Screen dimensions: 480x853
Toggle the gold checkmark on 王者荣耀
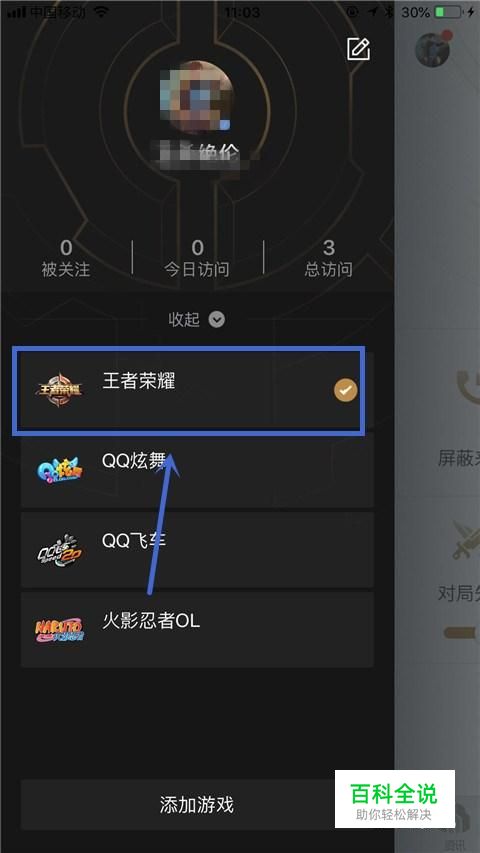[x=346, y=390]
